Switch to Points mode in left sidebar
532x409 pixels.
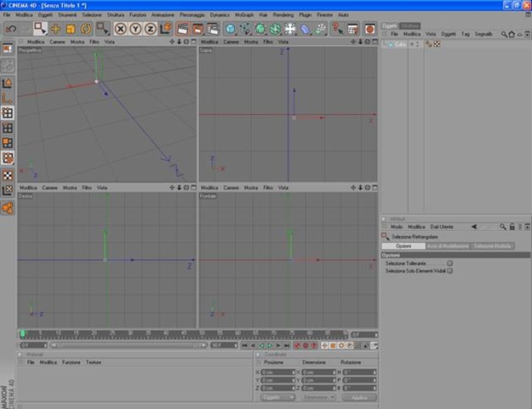click(x=8, y=112)
